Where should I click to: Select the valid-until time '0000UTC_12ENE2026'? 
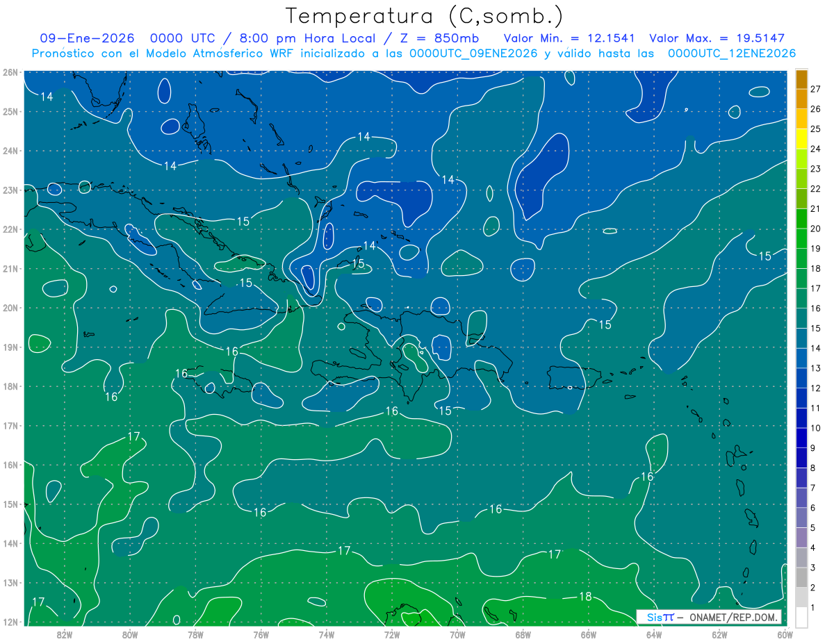(732, 53)
